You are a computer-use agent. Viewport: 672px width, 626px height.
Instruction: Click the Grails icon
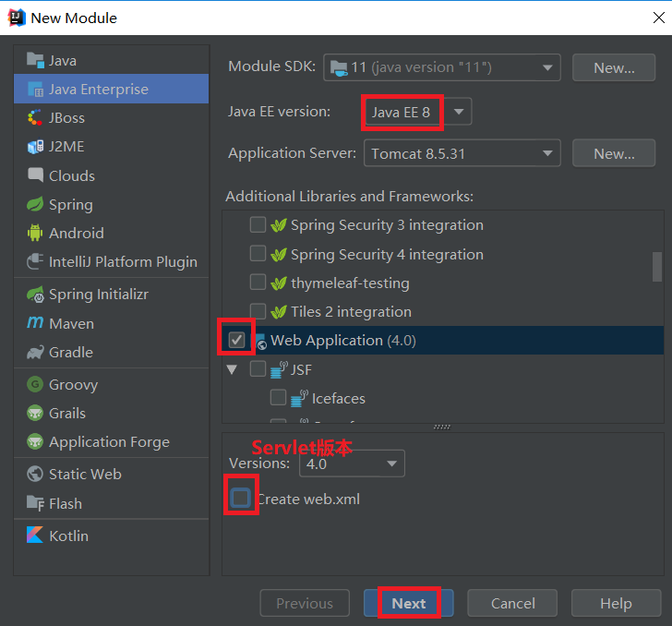pos(35,413)
